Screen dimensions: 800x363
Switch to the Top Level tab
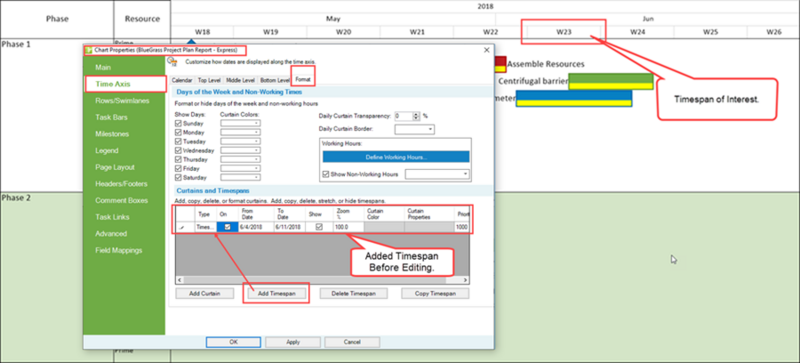209,80
